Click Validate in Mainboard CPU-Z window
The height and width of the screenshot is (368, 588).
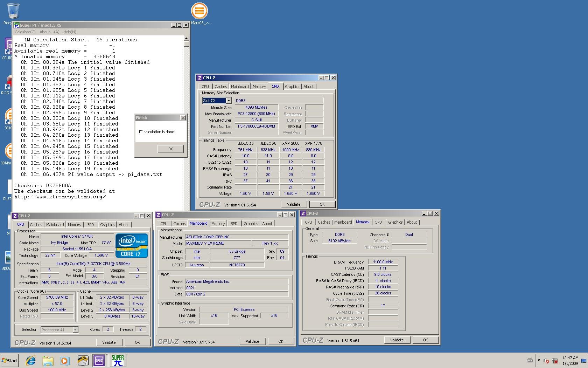point(252,341)
